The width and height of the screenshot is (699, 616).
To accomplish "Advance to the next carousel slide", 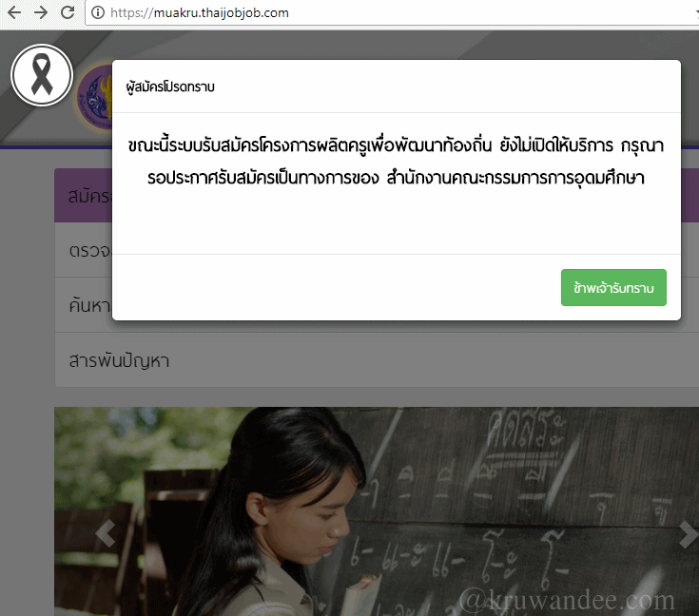I will coord(687,534).
